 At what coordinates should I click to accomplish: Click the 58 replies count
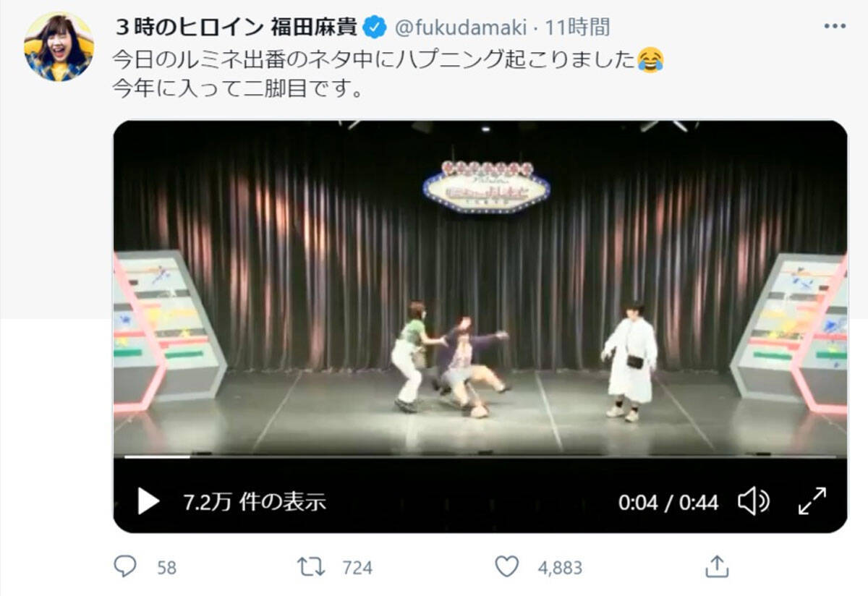[x=167, y=568]
